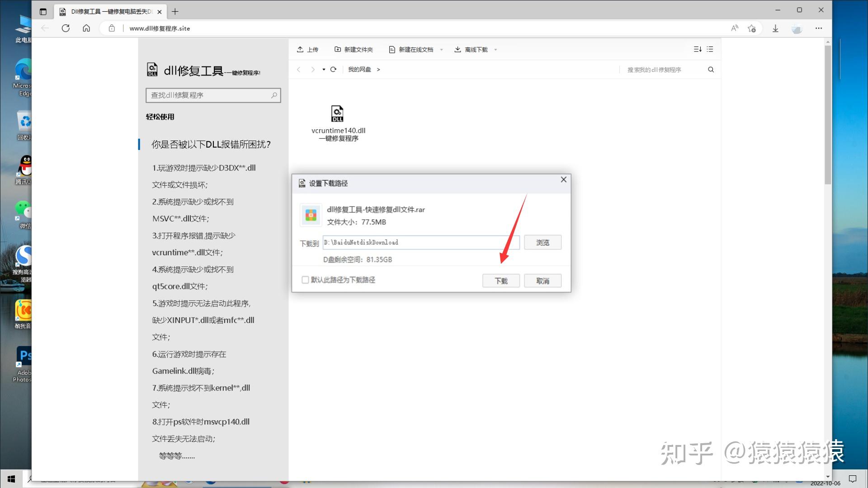Click 浏览 to choose download folder
Viewport: 868px width, 488px height.
click(542, 243)
